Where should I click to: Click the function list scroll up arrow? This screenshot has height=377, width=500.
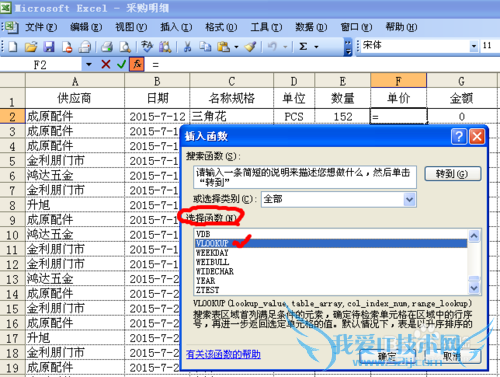tap(474, 236)
